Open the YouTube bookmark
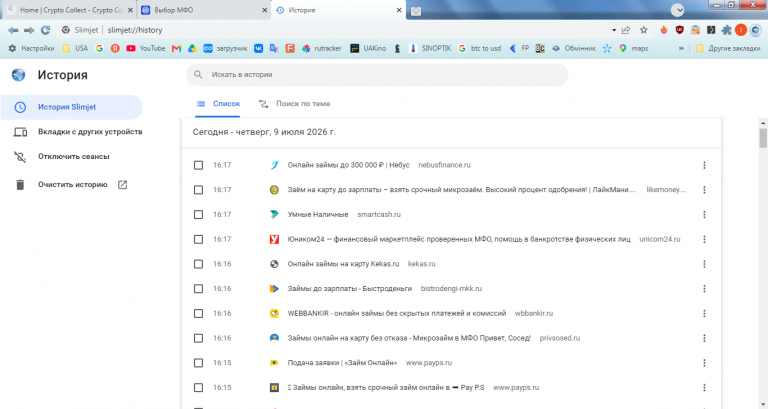Image resolution: width=768 pixels, height=409 pixels. (145, 48)
